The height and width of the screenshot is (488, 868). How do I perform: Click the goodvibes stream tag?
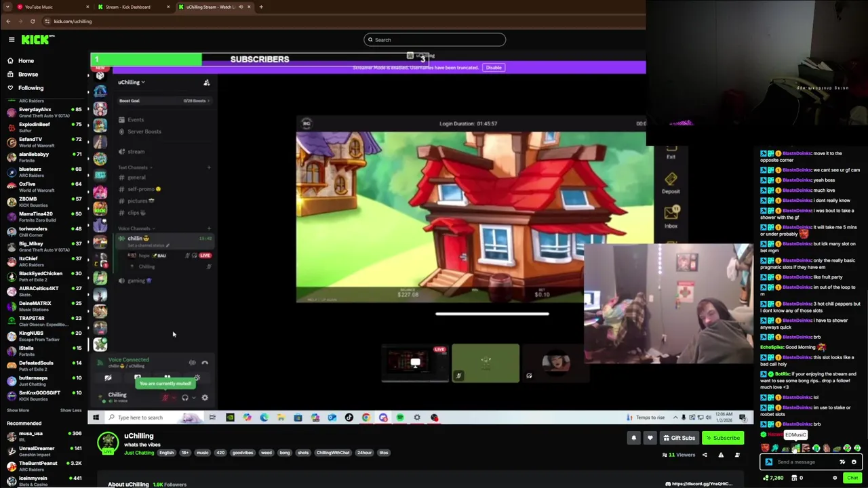click(x=242, y=453)
